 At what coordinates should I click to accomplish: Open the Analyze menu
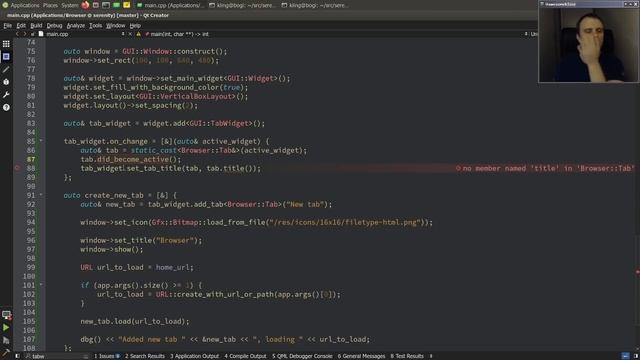click(76, 25)
